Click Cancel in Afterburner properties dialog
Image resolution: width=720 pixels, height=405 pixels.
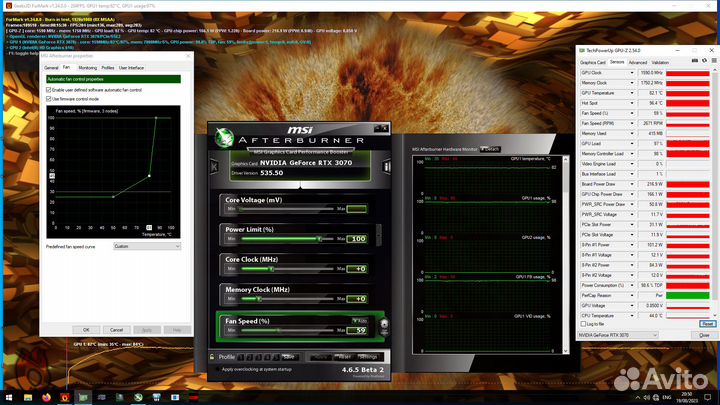pos(116,330)
